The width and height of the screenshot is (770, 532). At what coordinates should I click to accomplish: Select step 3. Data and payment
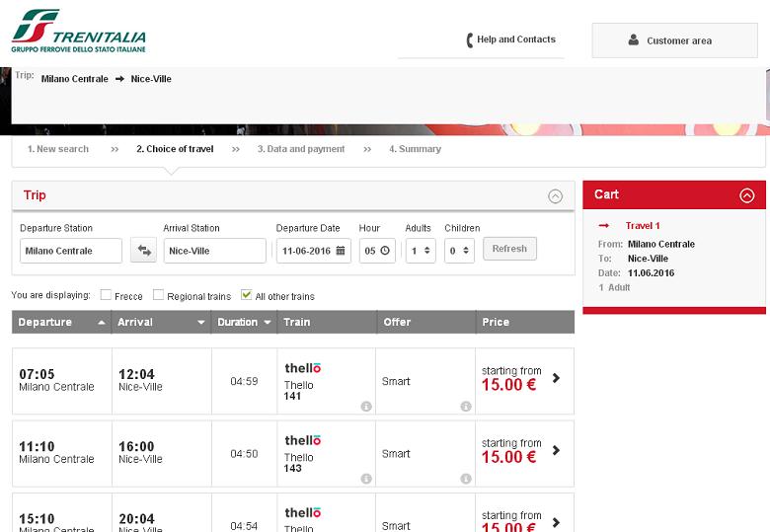click(301, 149)
